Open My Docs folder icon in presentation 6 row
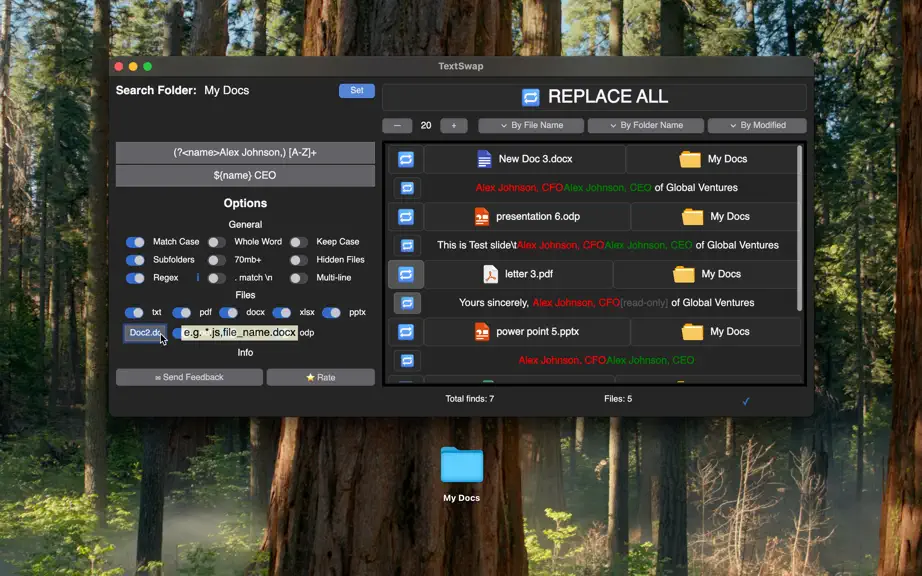The image size is (922, 576). pos(692,217)
